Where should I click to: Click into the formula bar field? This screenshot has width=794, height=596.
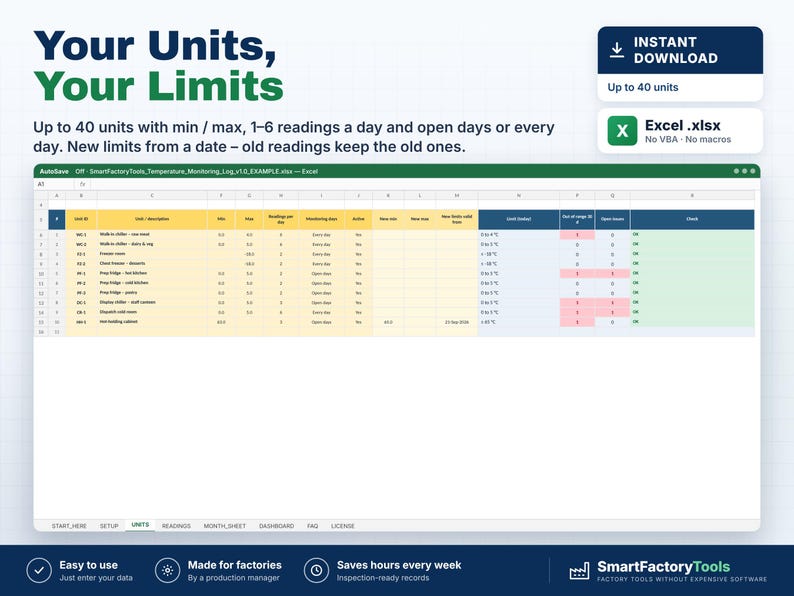click(x=423, y=184)
